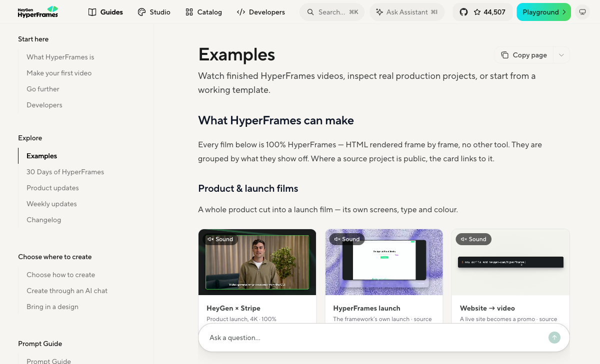Open the Product updates link

[x=52, y=188]
